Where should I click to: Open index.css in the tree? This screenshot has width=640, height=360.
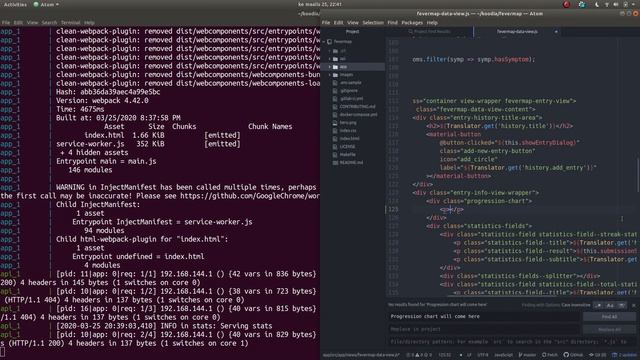pyautogui.click(x=348, y=131)
